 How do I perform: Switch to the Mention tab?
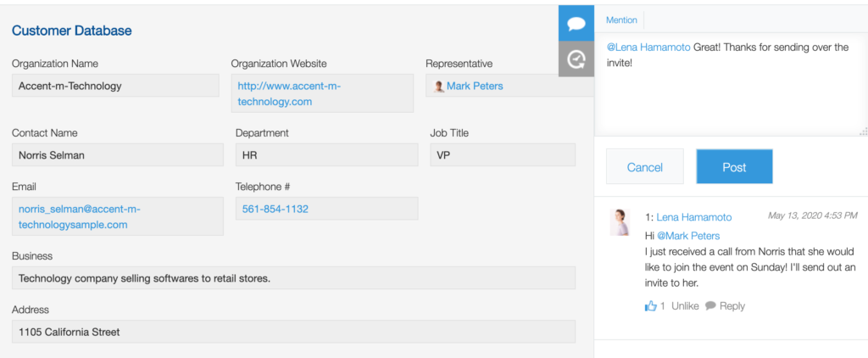click(x=621, y=20)
